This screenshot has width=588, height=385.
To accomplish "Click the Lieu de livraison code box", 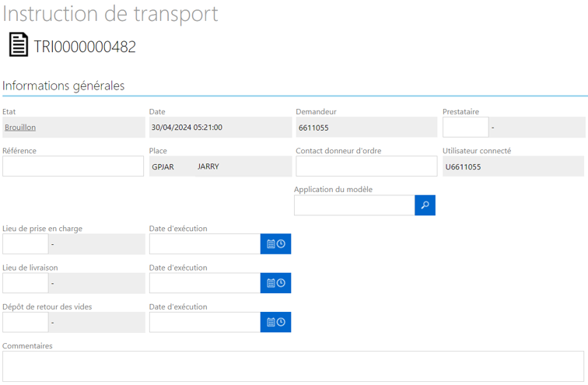I will coord(26,283).
